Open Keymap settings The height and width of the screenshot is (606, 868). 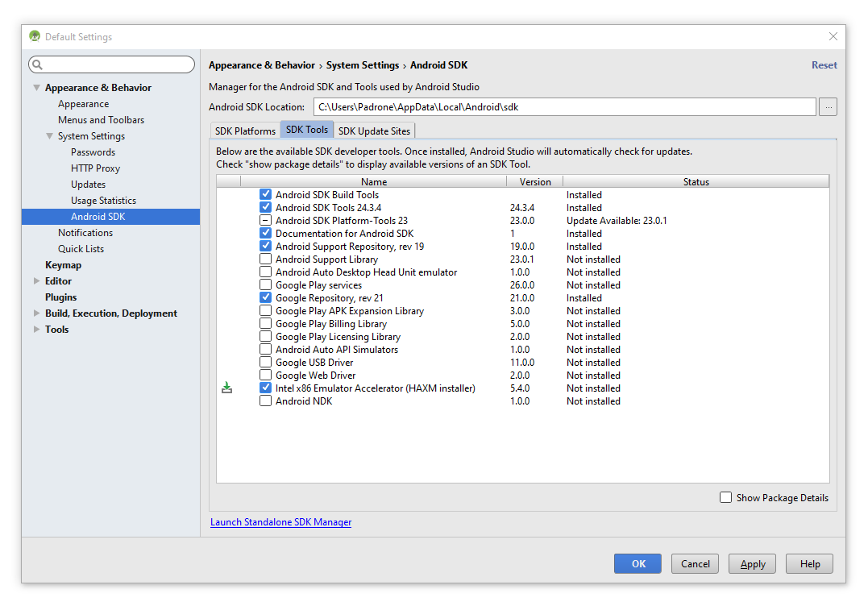(x=63, y=265)
